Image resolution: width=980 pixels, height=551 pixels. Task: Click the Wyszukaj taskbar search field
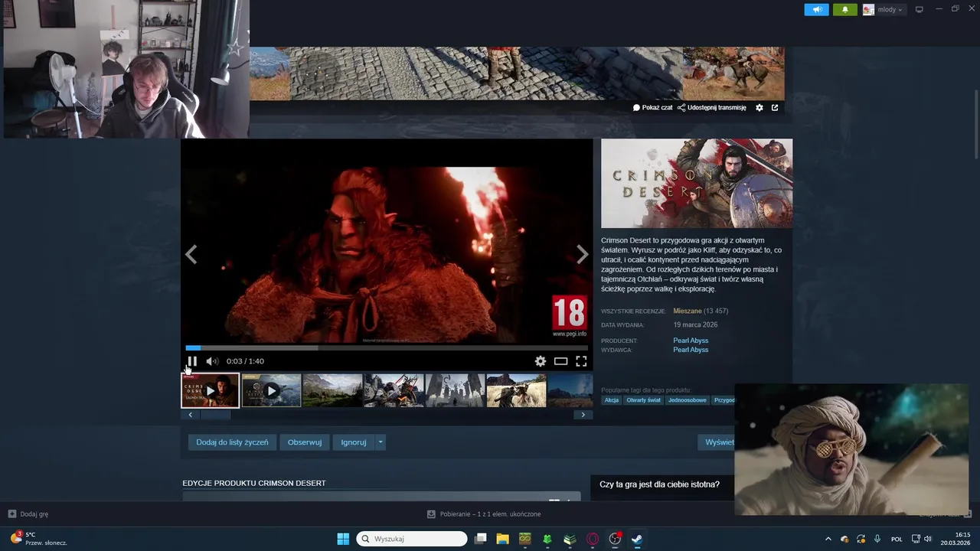[412, 539]
